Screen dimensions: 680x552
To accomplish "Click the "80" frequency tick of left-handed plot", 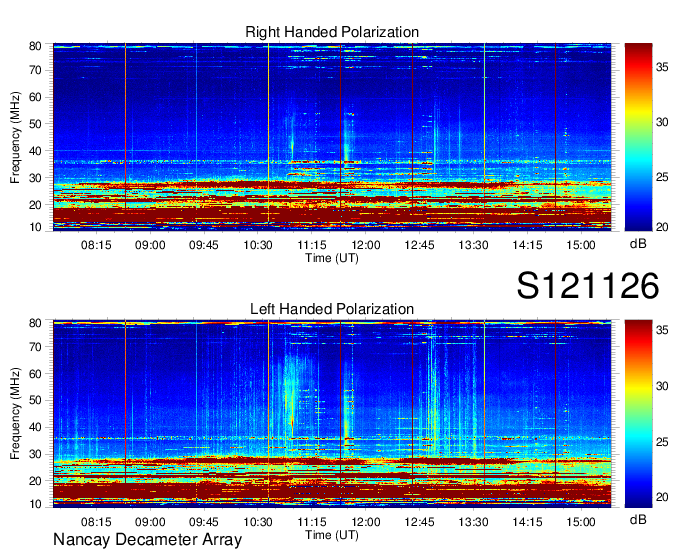I will pyautogui.click(x=35, y=323).
